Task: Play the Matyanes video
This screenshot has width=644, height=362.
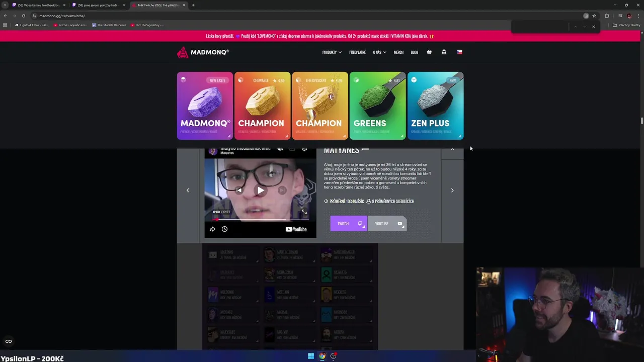Action: click(260, 191)
